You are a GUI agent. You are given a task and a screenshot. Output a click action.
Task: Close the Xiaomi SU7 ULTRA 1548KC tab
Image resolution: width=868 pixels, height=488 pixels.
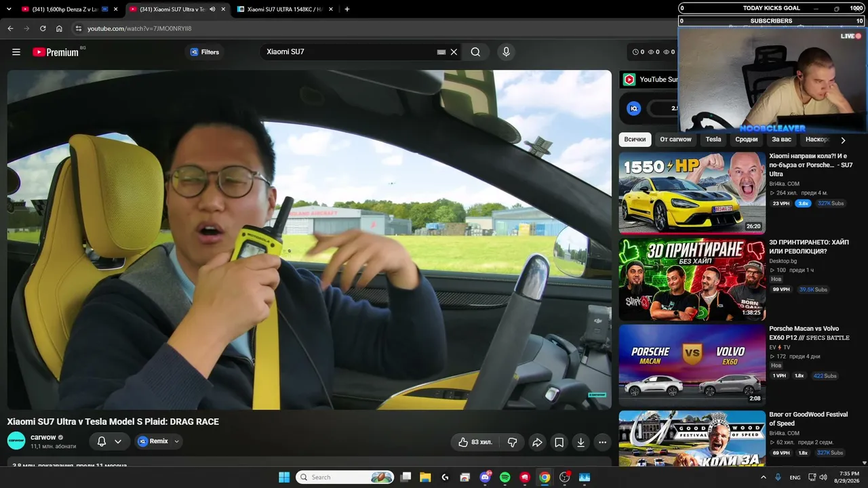331,9
